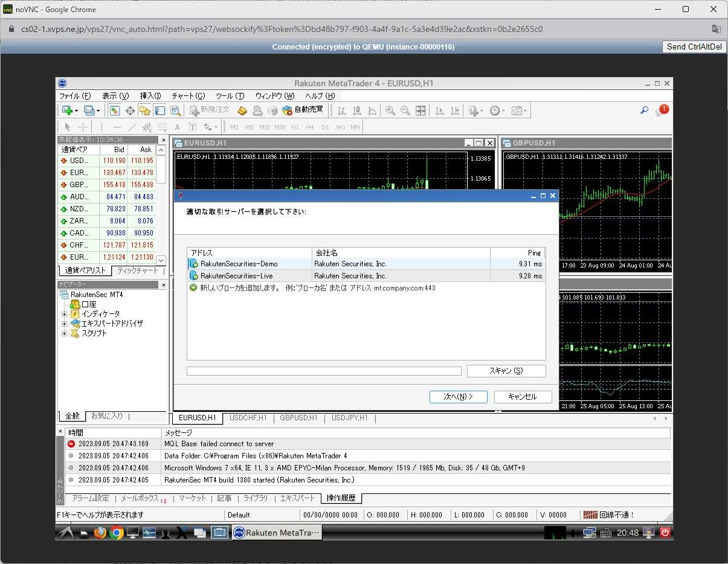Switch to the ティックチャート tab
This screenshot has width=728, height=564.
point(138,271)
